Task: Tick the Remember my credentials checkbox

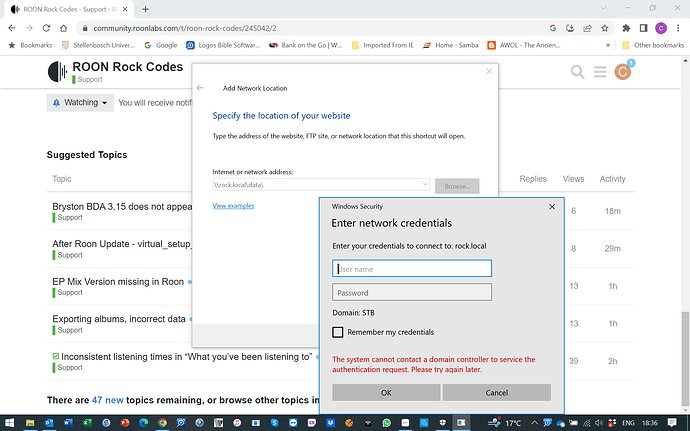Action: 338,332
